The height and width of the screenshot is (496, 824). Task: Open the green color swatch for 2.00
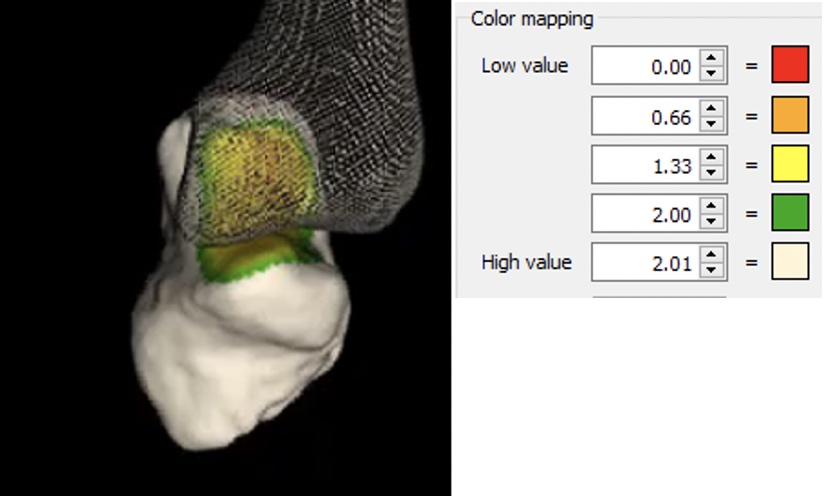click(x=790, y=212)
